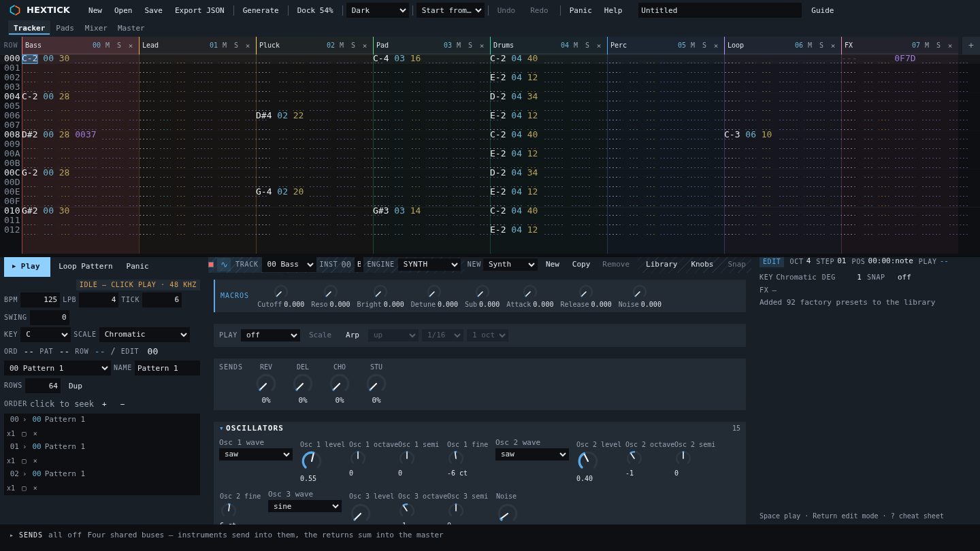Click the sine wave icon beside TRACK
This screenshot has width=980, height=551.
pyautogui.click(x=224, y=264)
